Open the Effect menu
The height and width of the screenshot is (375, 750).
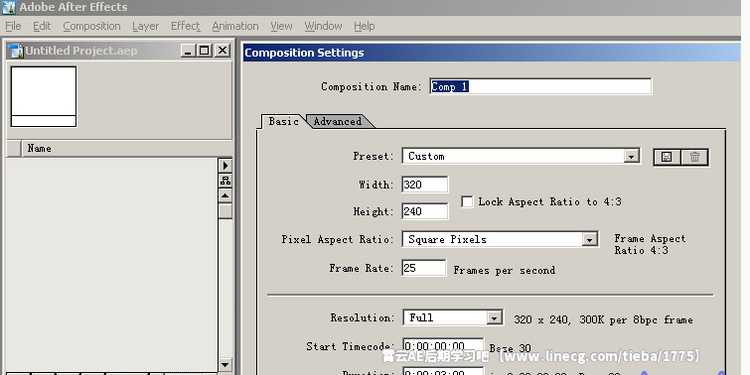186,26
